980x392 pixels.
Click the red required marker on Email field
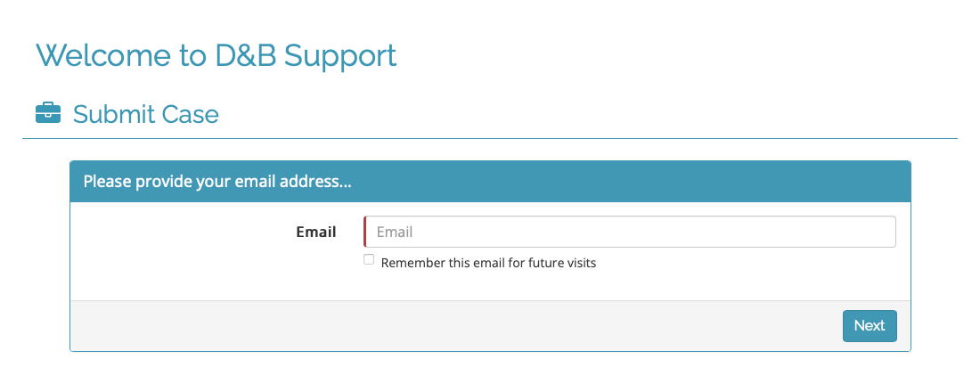coord(364,232)
